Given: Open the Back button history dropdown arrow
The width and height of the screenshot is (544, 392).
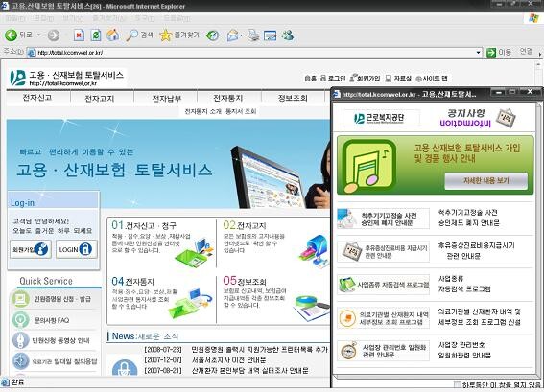Looking at the screenshot, I should click(38, 35).
